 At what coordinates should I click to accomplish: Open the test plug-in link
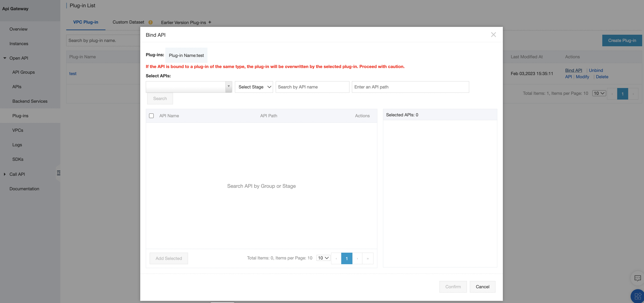pos(73,73)
